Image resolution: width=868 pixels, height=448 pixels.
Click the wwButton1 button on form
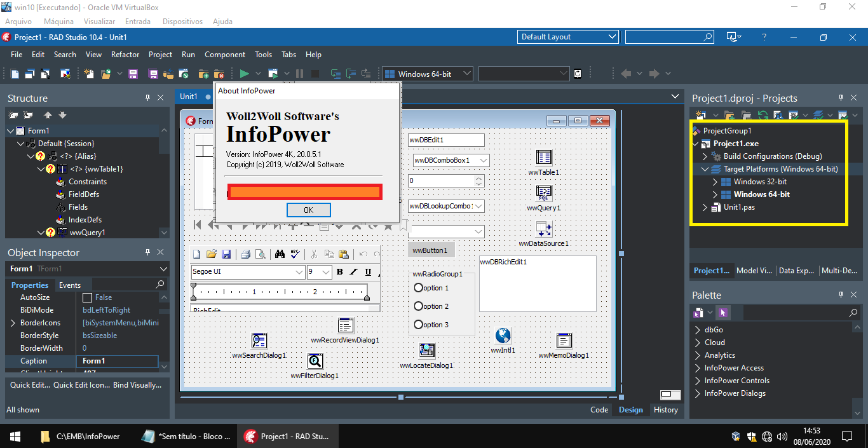click(430, 250)
